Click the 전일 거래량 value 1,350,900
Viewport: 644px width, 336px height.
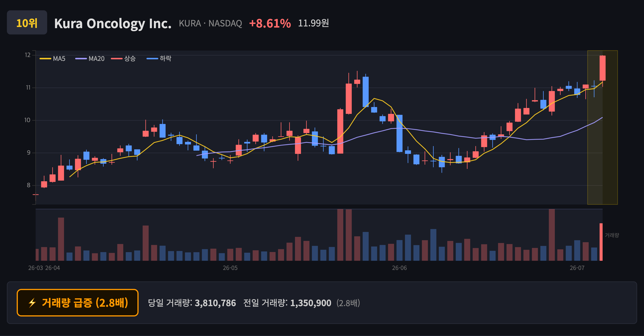[x=311, y=303]
